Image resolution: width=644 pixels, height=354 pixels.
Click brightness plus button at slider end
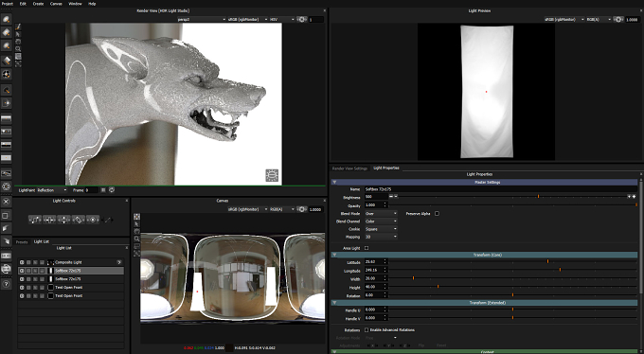[x=634, y=197]
